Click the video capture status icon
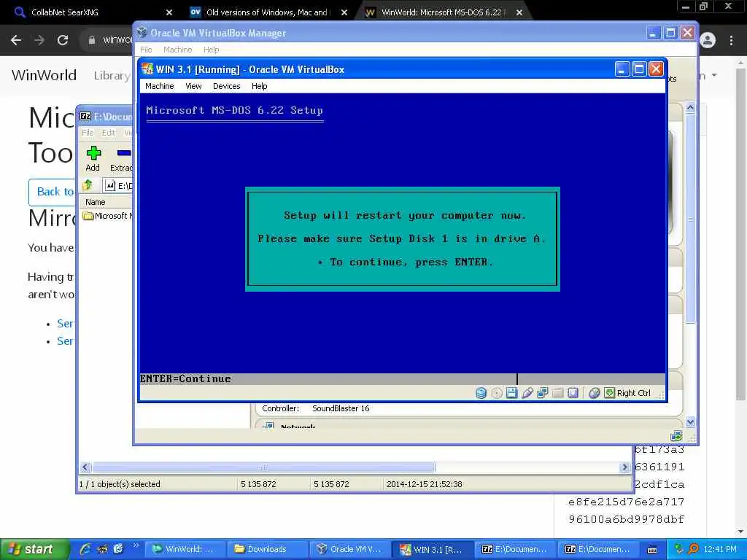Screen dimensions: 747x560 pos(573,393)
